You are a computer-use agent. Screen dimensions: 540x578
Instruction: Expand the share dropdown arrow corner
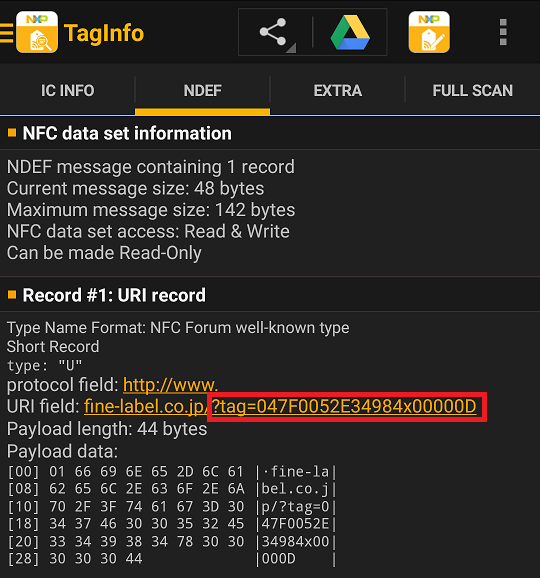(x=291, y=48)
